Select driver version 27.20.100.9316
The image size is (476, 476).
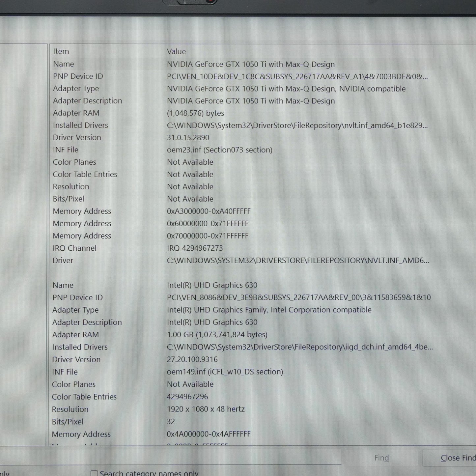point(192,359)
